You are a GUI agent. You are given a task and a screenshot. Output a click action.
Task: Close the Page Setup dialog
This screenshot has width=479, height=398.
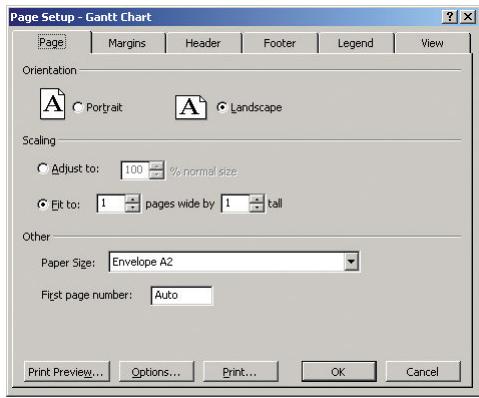(468, 16)
